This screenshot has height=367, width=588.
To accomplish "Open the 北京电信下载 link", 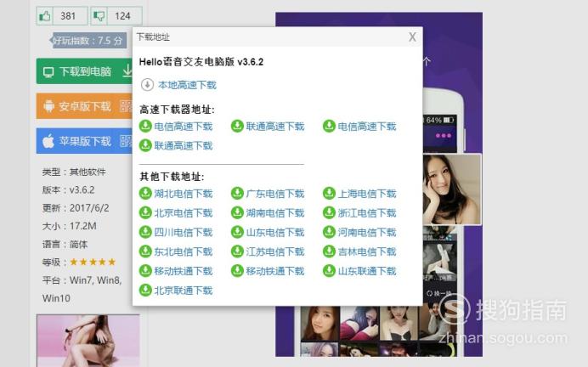I will [184, 213].
